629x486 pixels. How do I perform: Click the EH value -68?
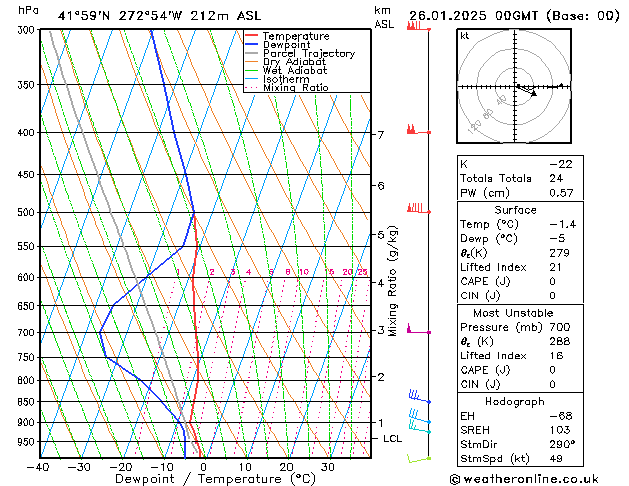pyautogui.click(x=561, y=416)
